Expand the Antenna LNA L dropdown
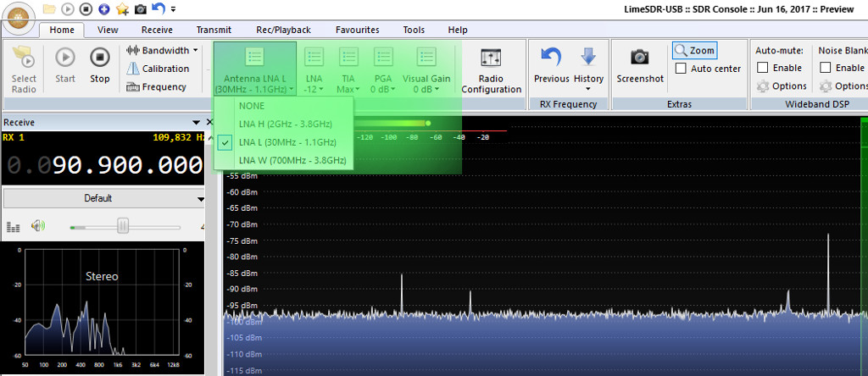Image resolution: width=868 pixels, height=376 pixels. point(255,69)
